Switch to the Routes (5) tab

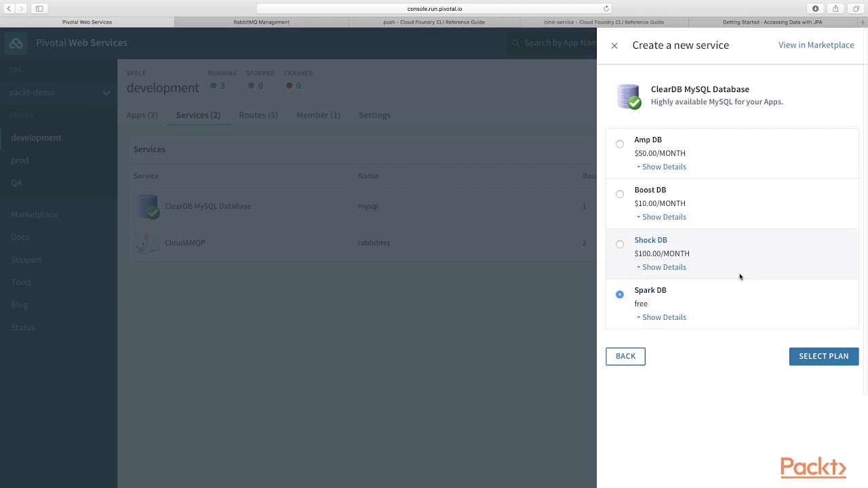click(x=258, y=115)
